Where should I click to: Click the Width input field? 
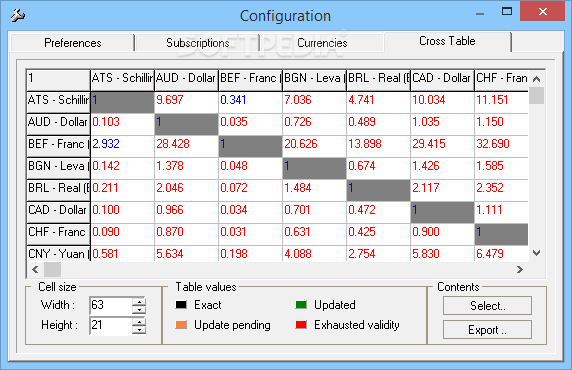click(x=111, y=305)
